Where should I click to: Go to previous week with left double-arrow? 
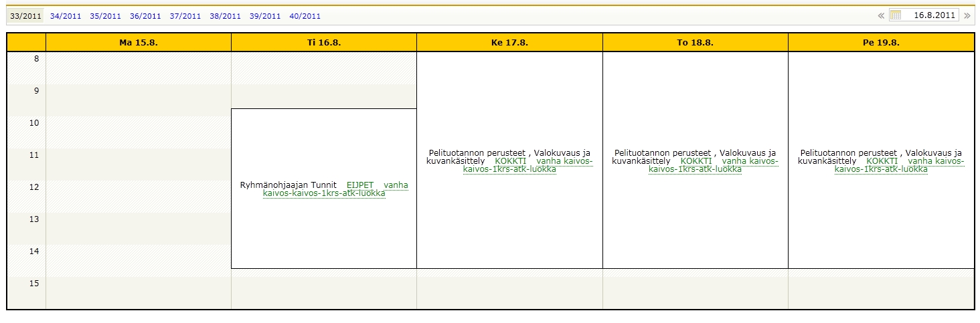tap(881, 15)
